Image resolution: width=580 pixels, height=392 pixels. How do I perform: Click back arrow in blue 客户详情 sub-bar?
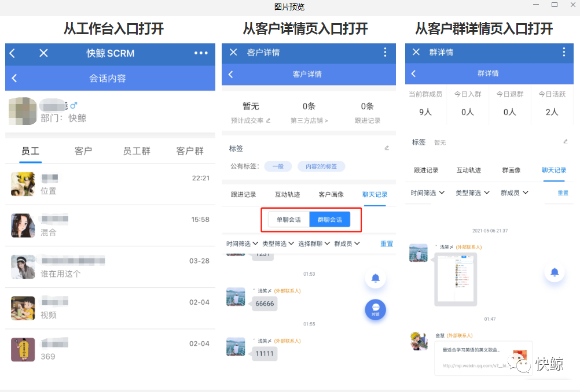tap(231, 74)
